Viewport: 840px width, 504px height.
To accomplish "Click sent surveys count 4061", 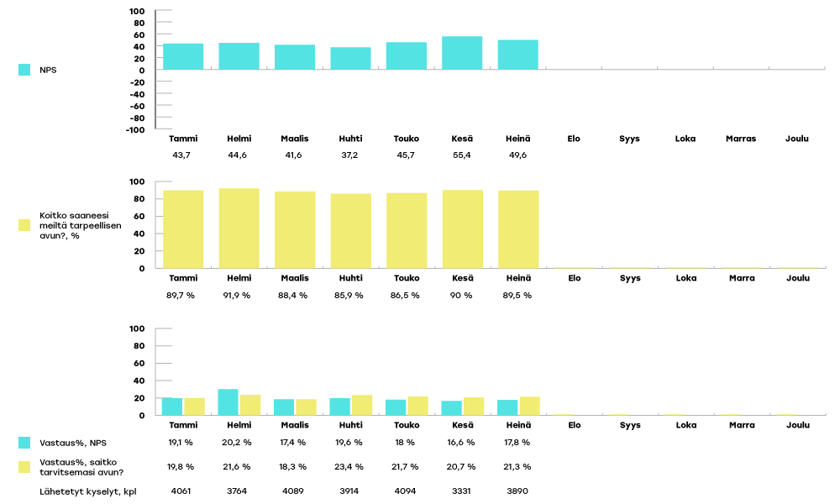I will tap(181, 491).
